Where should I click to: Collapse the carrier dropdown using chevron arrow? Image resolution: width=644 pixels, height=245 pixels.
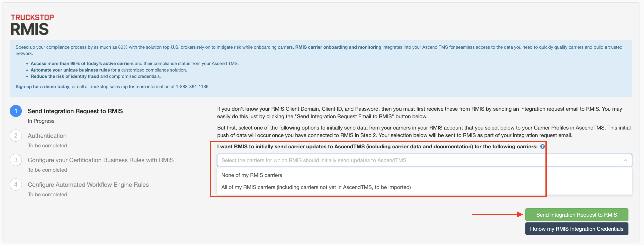pyautogui.click(x=625, y=160)
